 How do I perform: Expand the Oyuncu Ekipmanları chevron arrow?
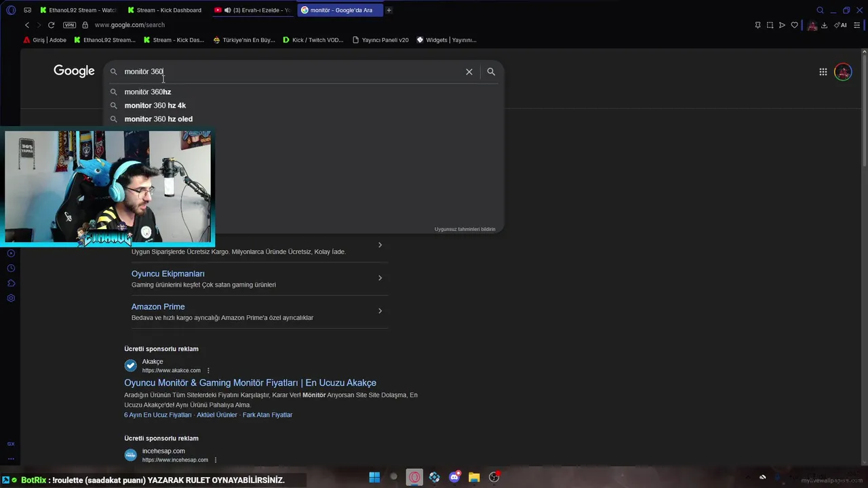pos(380,278)
